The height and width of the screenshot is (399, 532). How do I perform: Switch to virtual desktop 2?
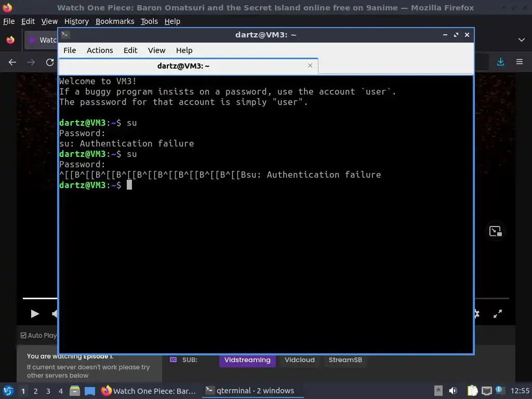tap(36, 391)
